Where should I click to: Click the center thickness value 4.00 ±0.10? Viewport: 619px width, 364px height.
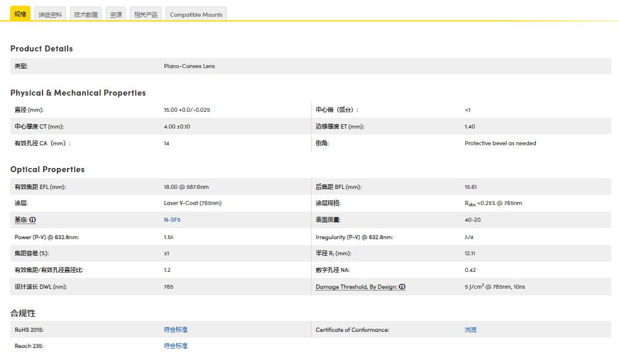point(177,127)
